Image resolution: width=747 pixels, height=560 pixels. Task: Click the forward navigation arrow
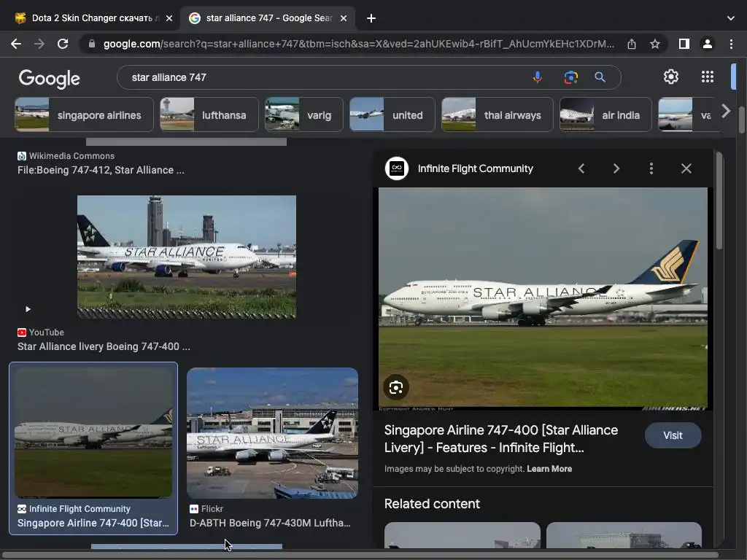pos(39,44)
